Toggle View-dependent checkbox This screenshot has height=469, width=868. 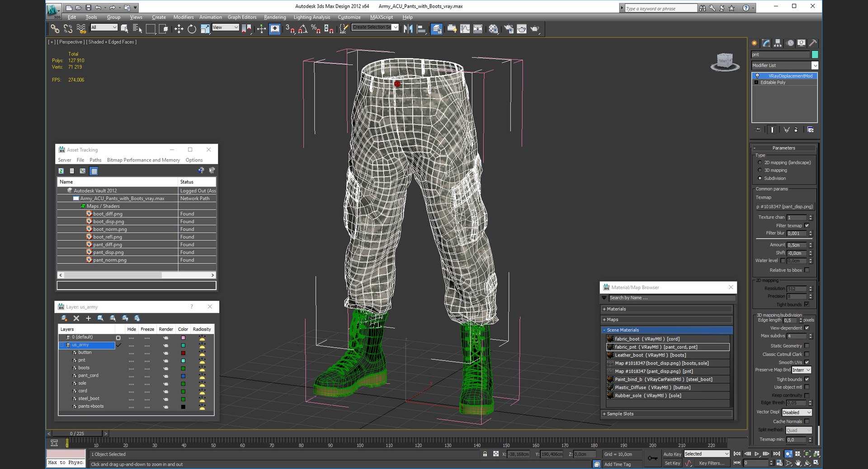tap(807, 328)
